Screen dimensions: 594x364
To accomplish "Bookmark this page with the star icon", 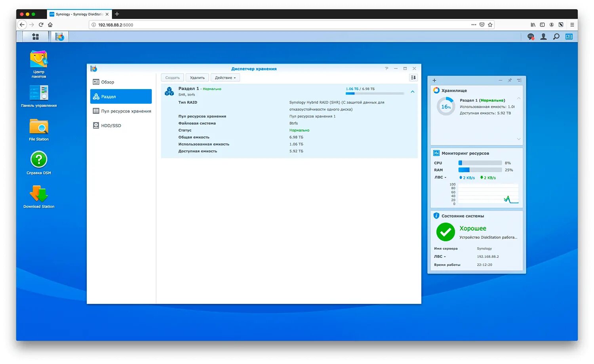I will [x=490, y=25].
